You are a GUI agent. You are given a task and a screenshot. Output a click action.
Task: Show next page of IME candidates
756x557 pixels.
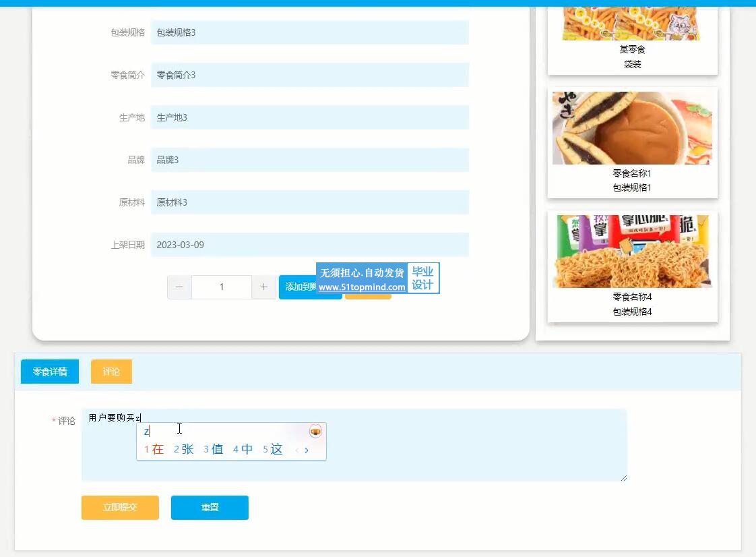click(x=307, y=450)
